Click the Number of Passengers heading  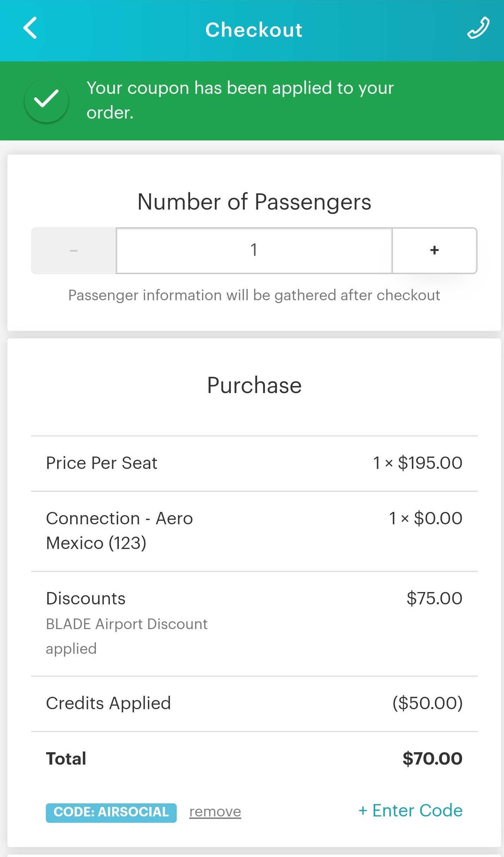coord(254,202)
